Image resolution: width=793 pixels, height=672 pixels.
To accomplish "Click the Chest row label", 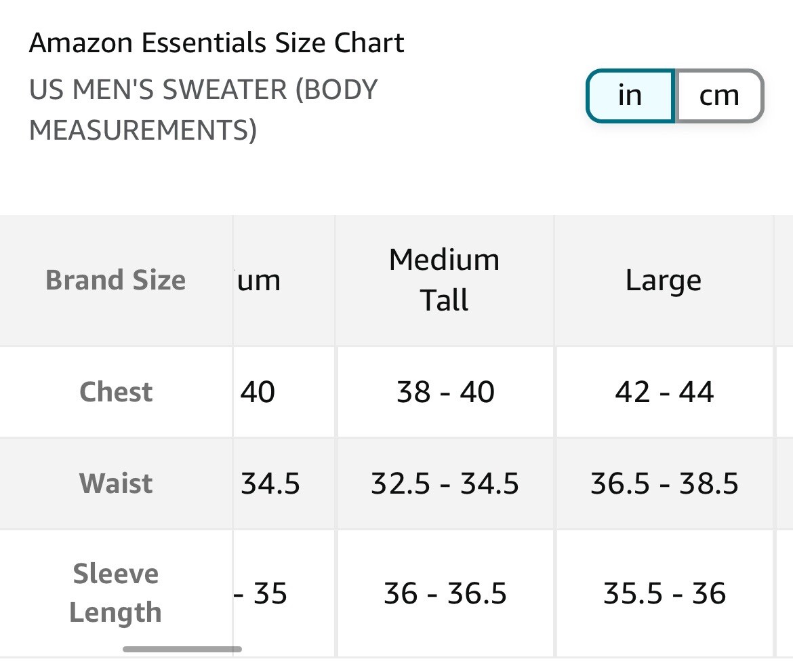I will tap(116, 392).
